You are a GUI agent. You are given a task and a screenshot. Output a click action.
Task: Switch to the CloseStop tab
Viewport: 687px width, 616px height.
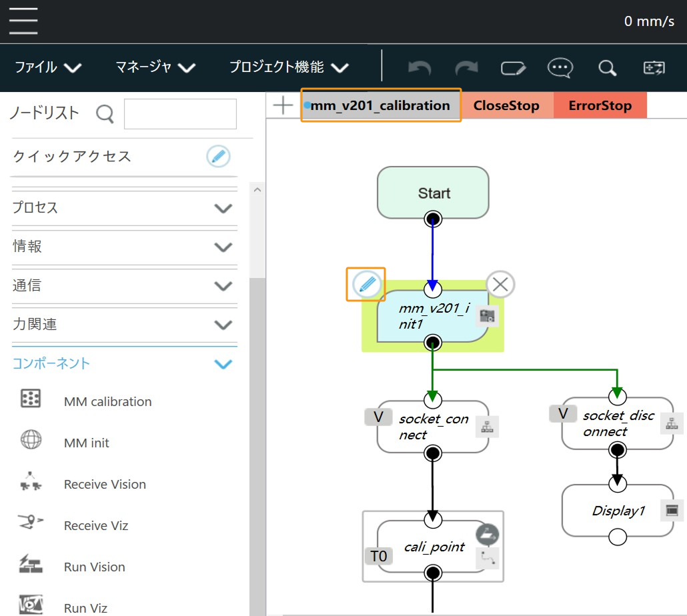[x=506, y=105]
